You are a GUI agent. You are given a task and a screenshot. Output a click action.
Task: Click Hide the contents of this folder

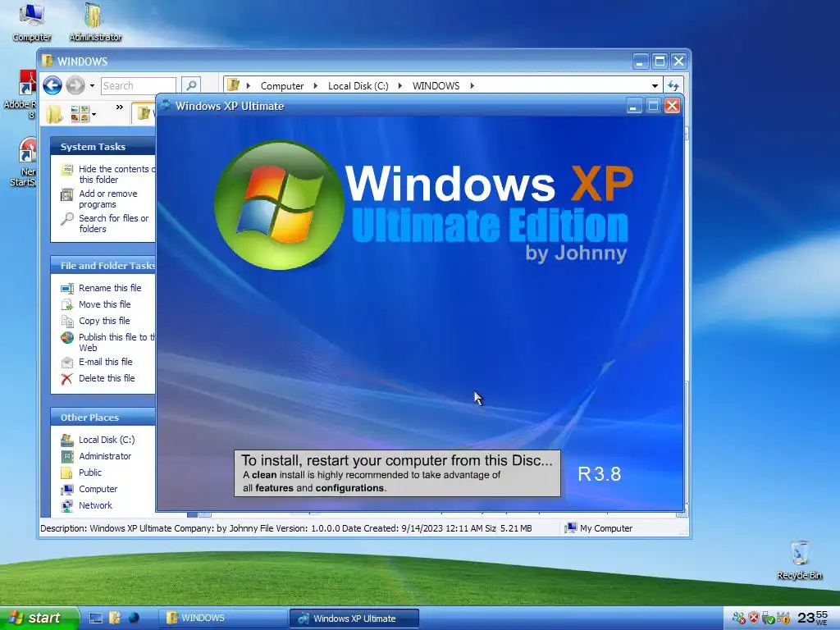click(116, 174)
